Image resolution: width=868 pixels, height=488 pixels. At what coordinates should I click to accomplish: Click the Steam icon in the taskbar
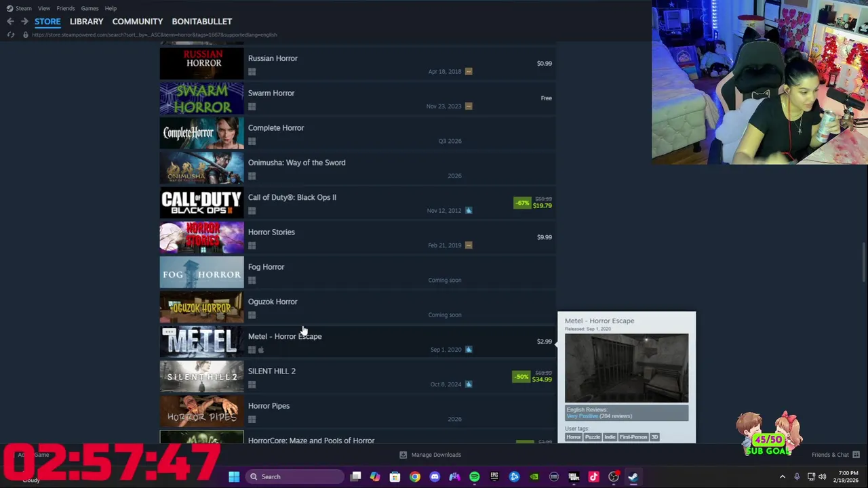click(x=633, y=476)
